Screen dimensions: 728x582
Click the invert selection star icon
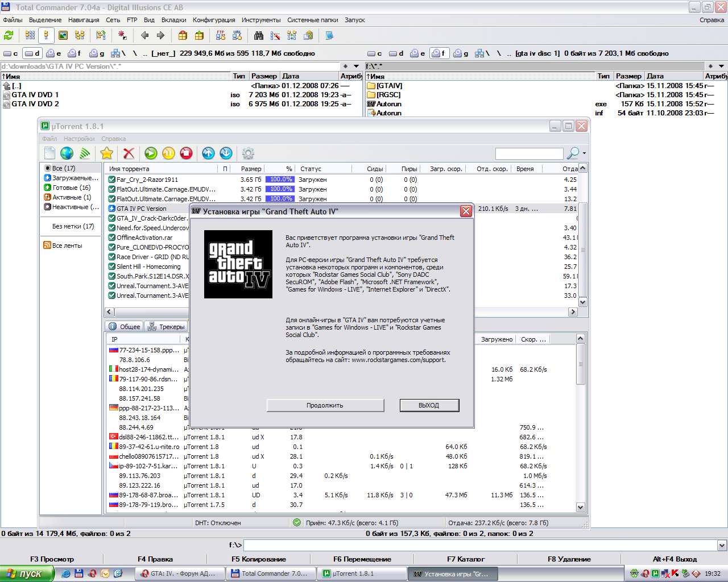tap(122, 35)
